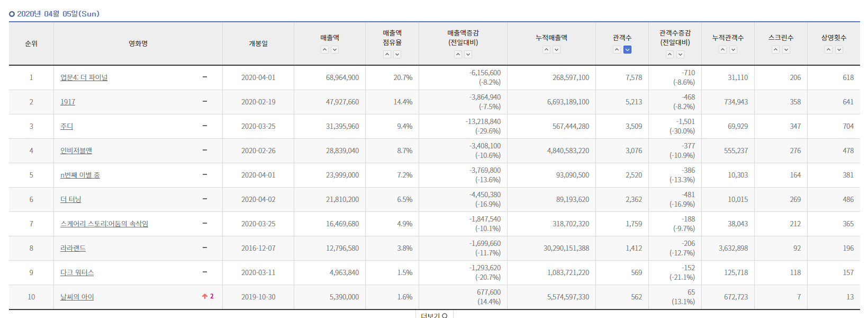Open the 1917 movie link
Viewport: 868px width, 318px height.
click(x=68, y=102)
